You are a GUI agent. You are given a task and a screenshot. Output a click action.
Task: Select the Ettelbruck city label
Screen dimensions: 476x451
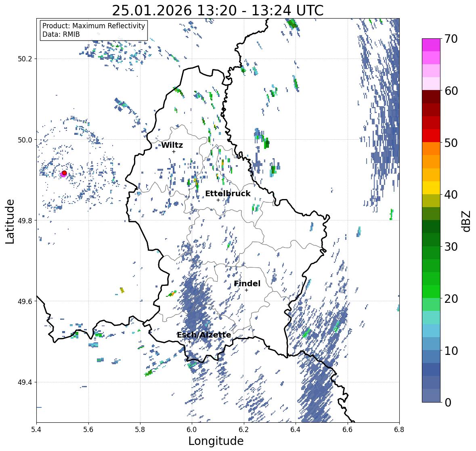point(228,194)
